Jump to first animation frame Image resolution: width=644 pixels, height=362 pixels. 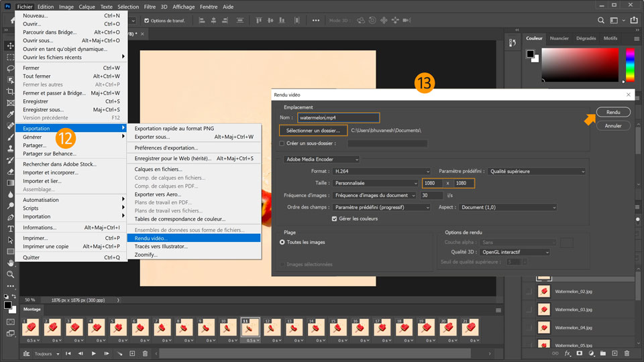pos(69,353)
